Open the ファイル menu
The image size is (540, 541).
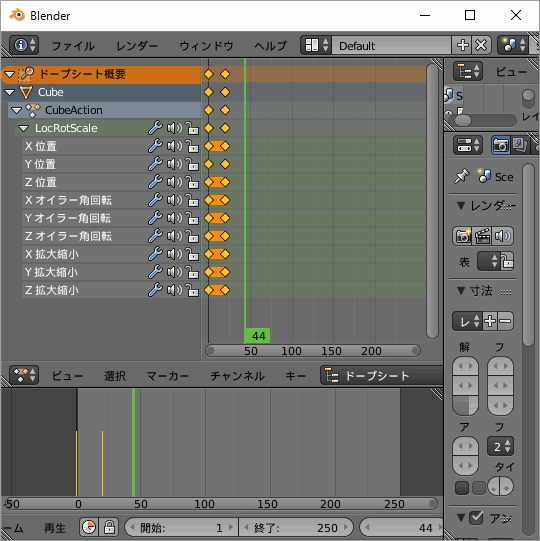click(73, 46)
